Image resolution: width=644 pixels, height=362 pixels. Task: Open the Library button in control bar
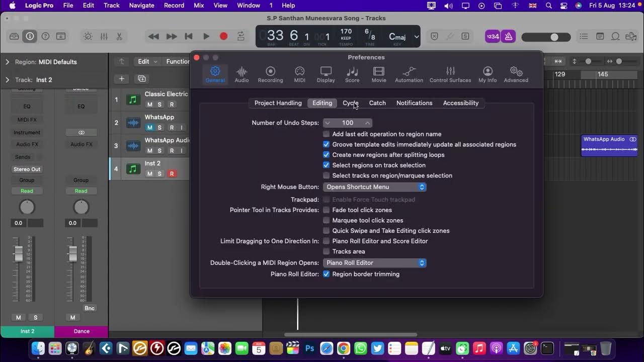(x=14, y=36)
